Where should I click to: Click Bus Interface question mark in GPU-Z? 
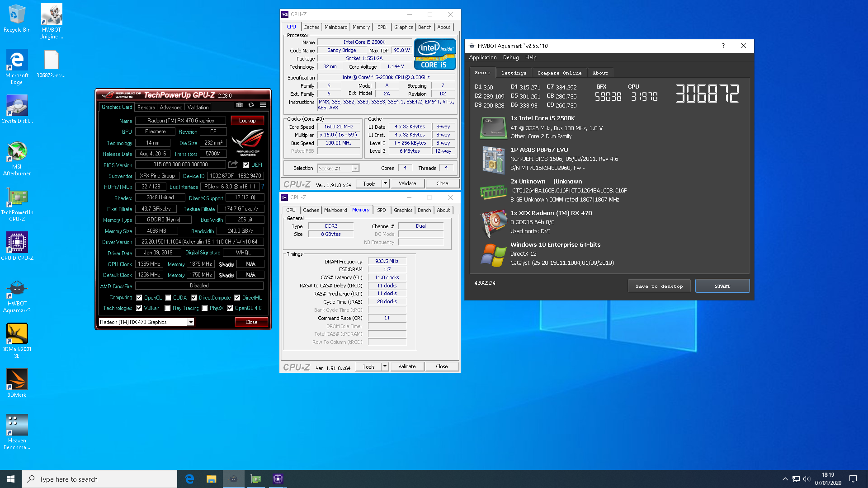pos(263,186)
